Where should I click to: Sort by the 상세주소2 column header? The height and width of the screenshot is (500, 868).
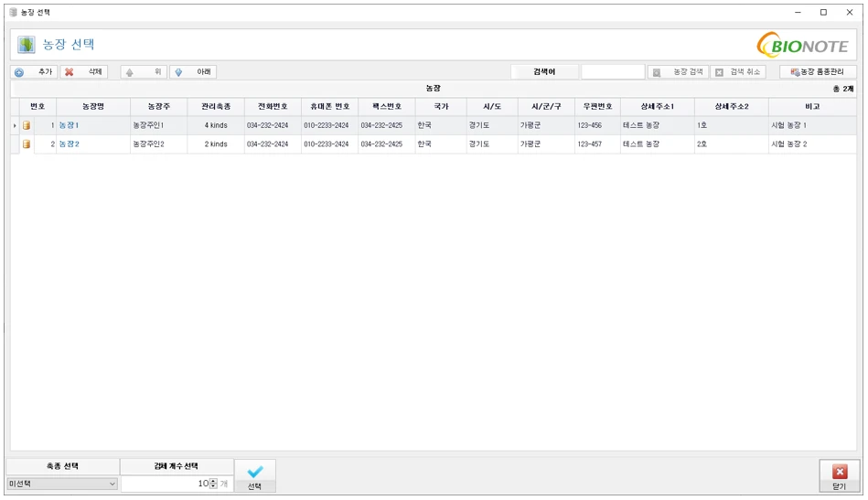point(732,107)
